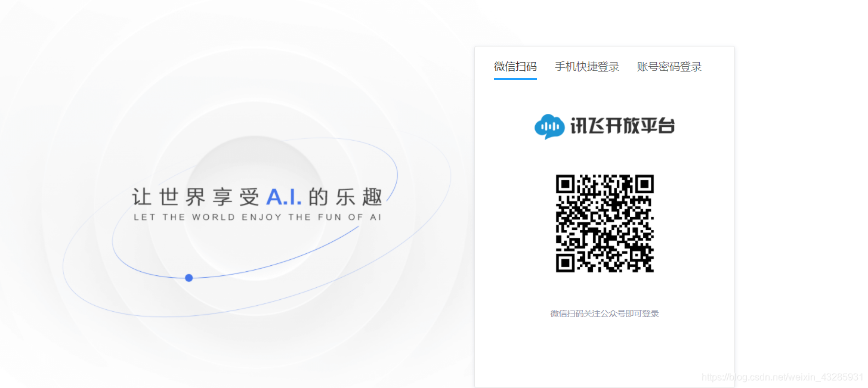The width and height of the screenshot is (868, 388).
Task: Click the 讯飞开放平台 logo text
Action: (x=623, y=126)
